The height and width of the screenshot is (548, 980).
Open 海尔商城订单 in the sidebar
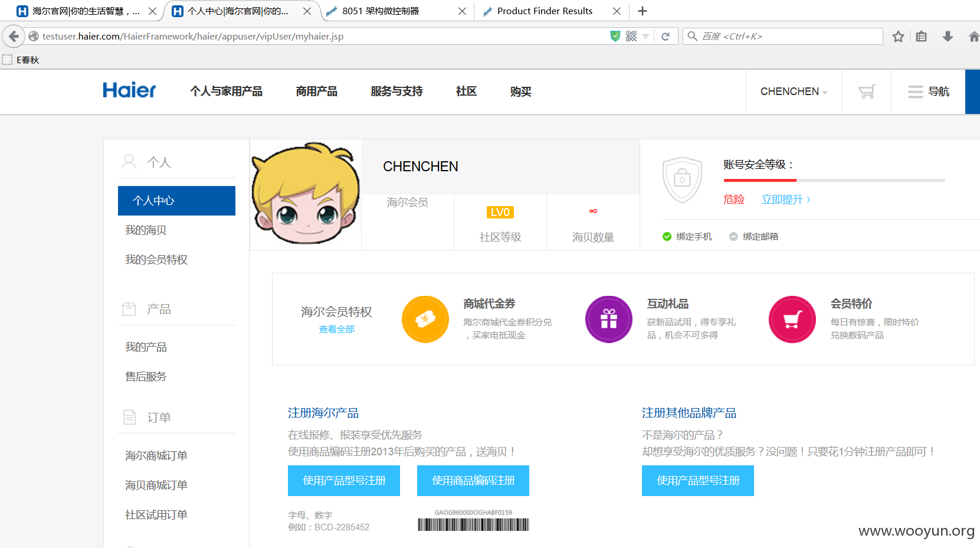point(156,456)
